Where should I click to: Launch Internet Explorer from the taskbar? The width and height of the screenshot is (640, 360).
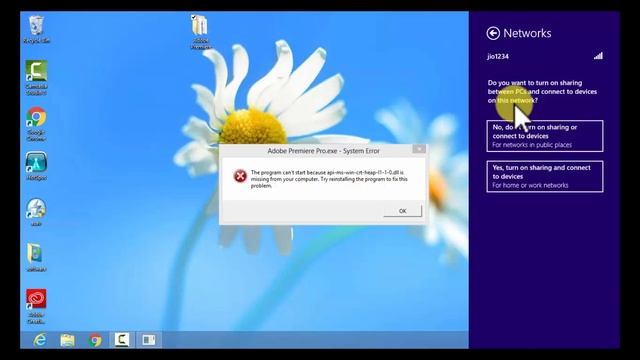click(40, 340)
